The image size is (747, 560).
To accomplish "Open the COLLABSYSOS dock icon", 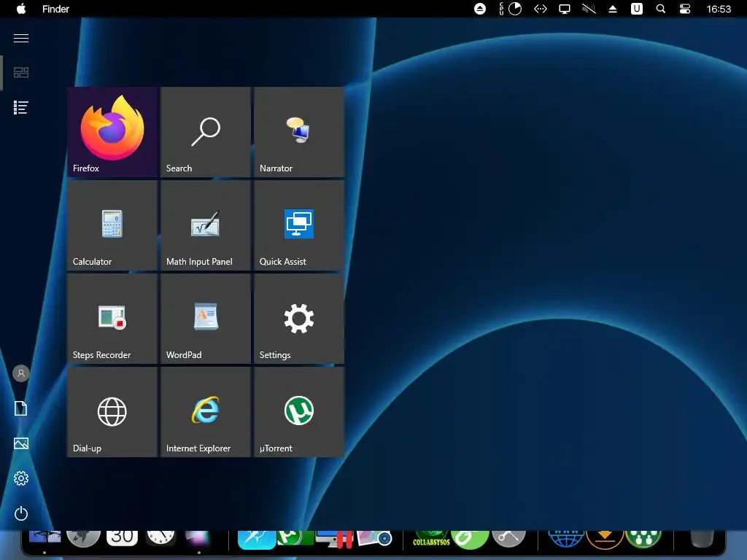I will (x=431, y=539).
